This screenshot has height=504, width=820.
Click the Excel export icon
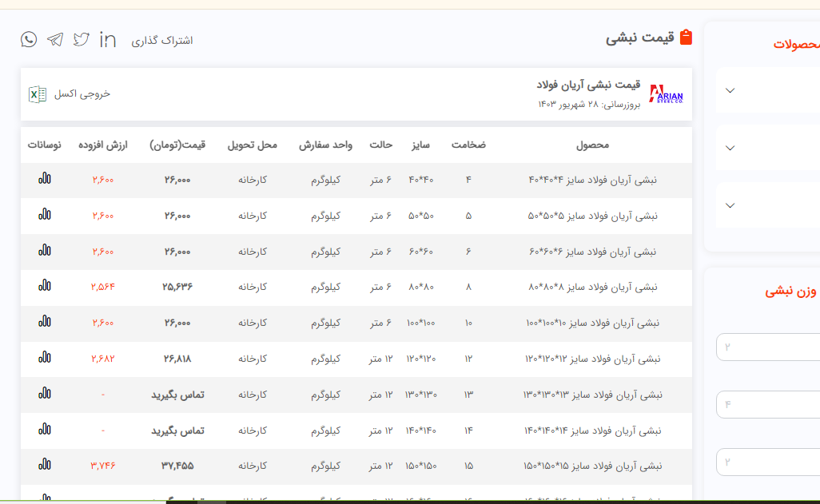[38, 94]
